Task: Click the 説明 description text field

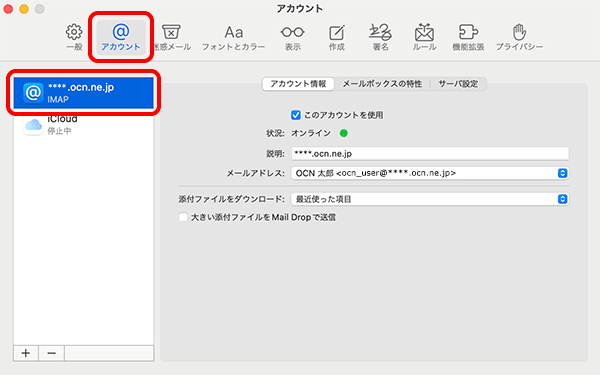Action: 430,153
